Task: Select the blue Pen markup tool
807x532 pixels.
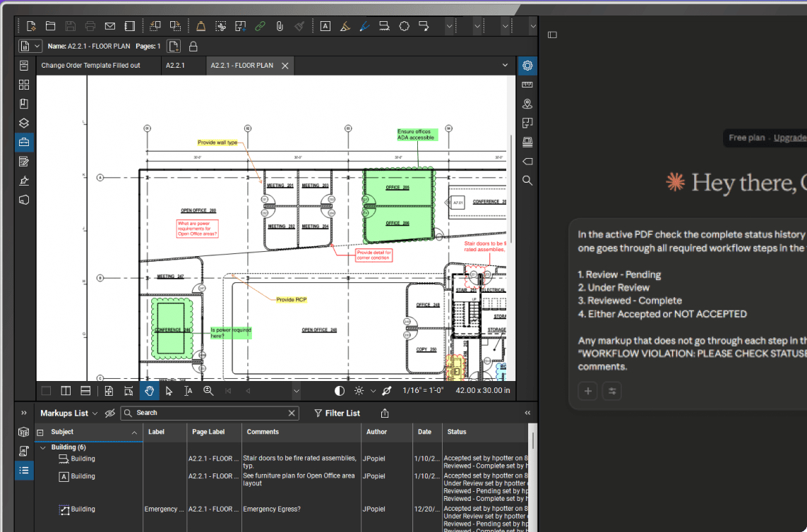Action: [x=364, y=25]
